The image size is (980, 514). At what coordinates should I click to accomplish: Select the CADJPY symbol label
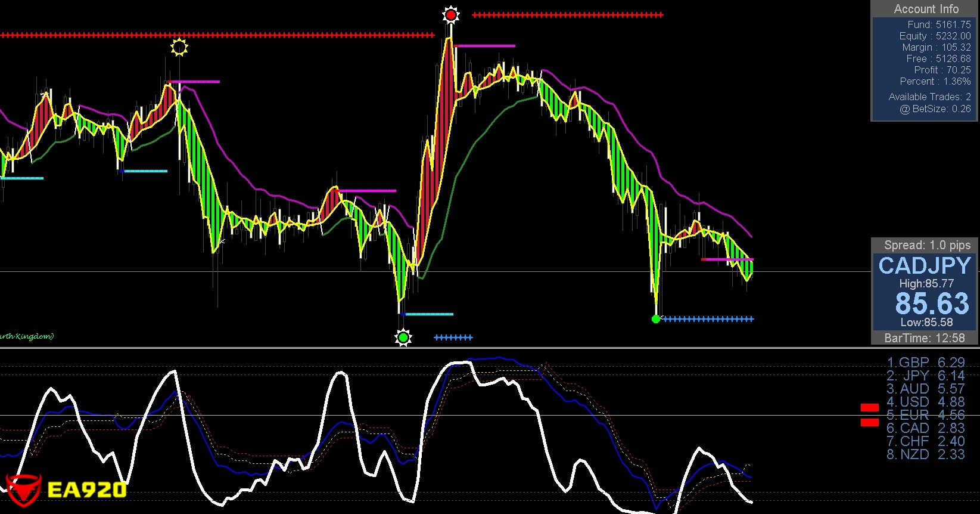pos(925,266)
